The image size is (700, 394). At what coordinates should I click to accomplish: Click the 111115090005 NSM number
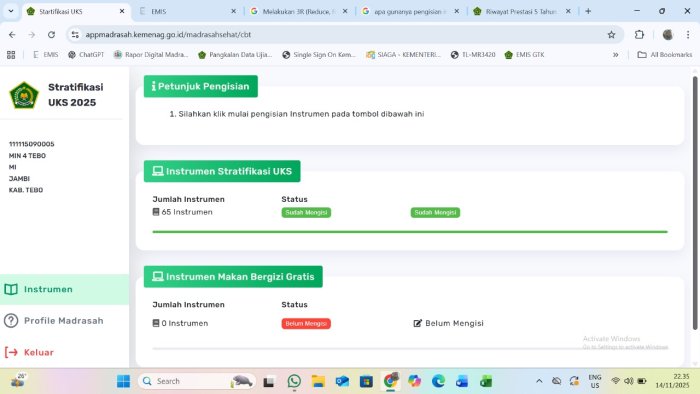pyautogui.click(x=32, y=144)
